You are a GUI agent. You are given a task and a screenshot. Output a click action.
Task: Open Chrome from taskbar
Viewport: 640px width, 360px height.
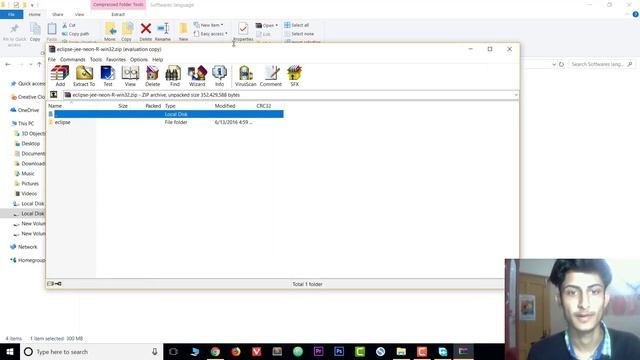(215, 351)
